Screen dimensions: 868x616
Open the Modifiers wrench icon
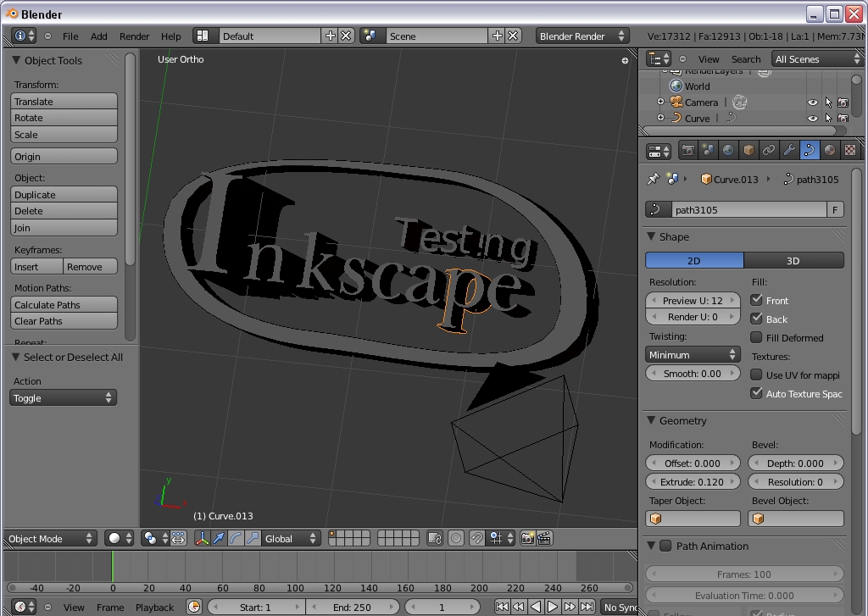[789, 150]
